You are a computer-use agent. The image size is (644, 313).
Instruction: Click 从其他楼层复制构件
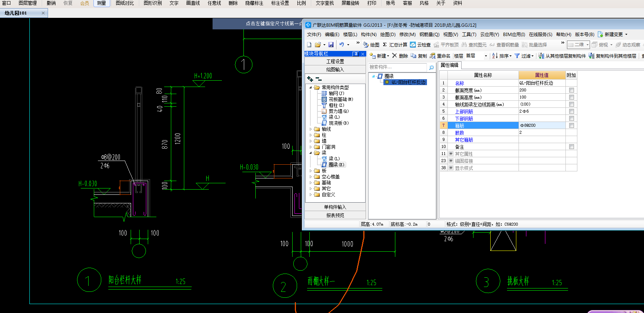562,56
